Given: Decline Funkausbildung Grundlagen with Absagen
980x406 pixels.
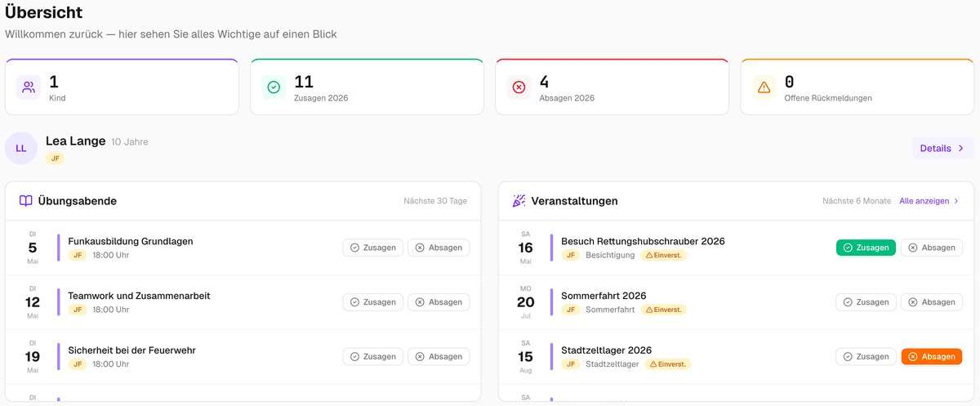Looking at the screenshot, I should pos(439,248).
